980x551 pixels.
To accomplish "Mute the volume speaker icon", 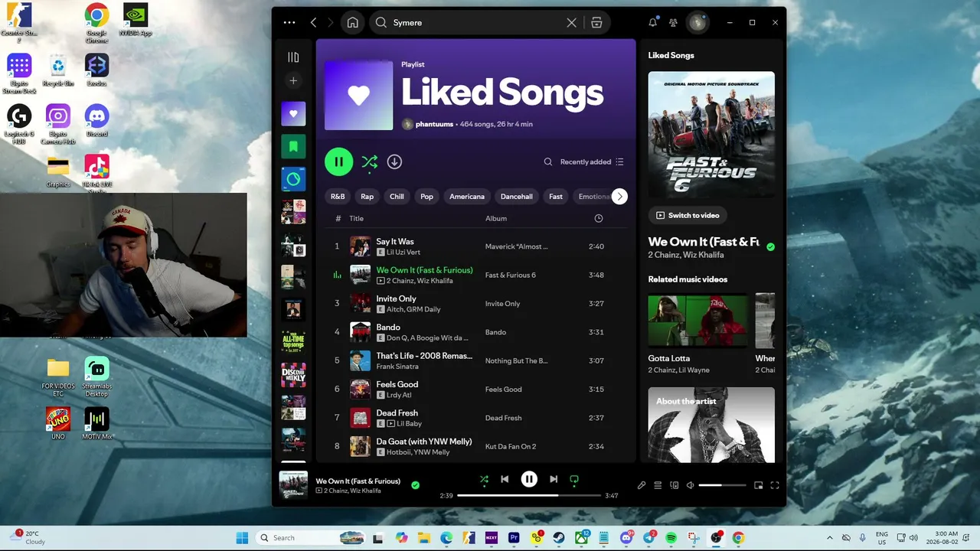I will point(691,485).
